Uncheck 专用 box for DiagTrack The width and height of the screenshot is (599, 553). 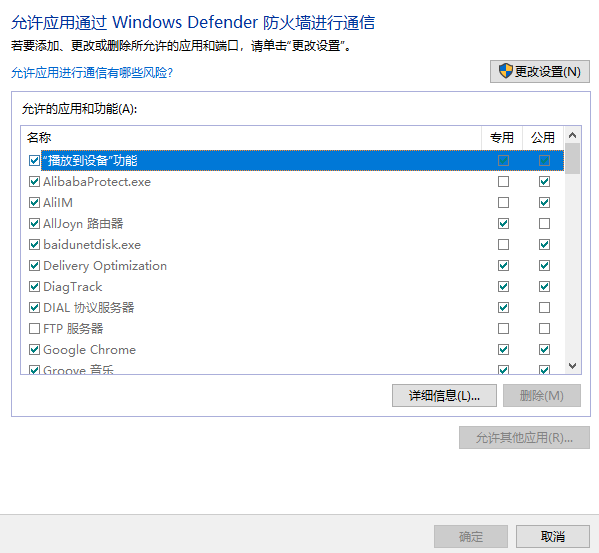pyautogui.click(x=503, y=286)
